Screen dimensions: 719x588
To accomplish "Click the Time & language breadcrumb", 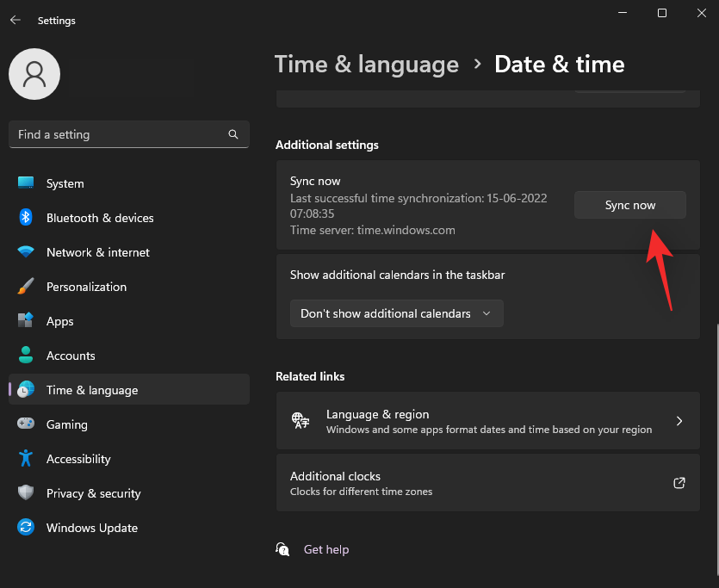I will [x=367, y=64].
